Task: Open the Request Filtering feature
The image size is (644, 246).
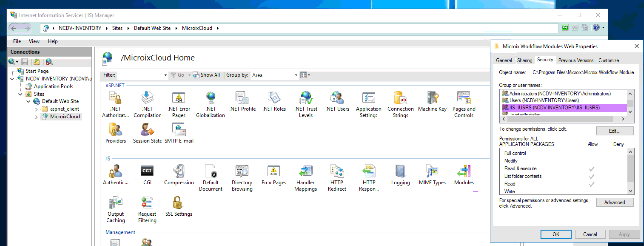Action: [147, 203]
